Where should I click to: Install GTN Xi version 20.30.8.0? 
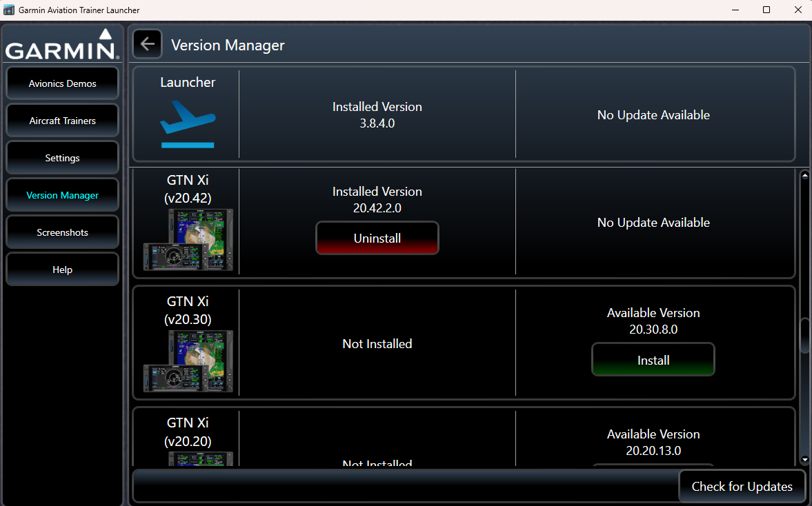point(653,360)
